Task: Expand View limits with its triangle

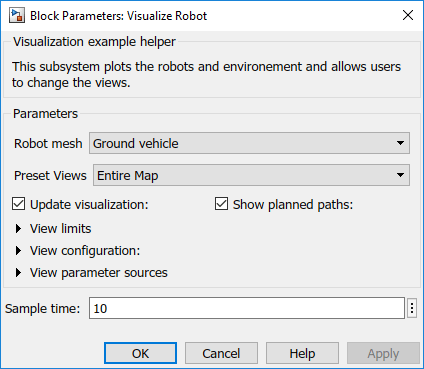Action: point(18,228)
